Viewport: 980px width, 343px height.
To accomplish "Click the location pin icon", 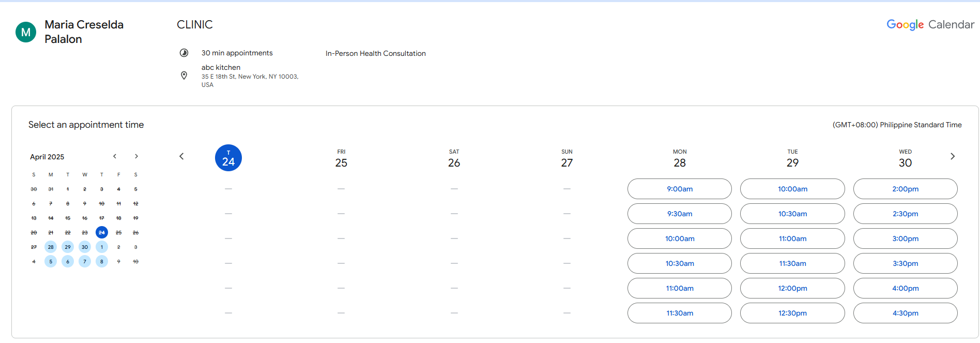I will point(183,76).
